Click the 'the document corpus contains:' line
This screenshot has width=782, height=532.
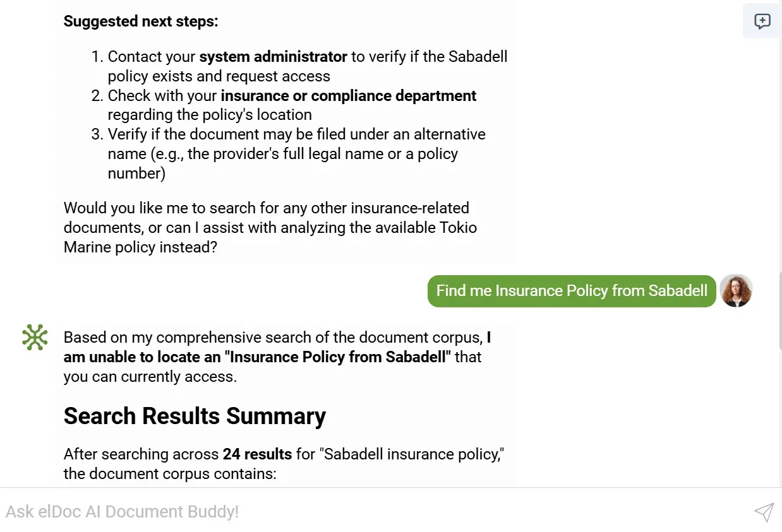pos(170,473)
